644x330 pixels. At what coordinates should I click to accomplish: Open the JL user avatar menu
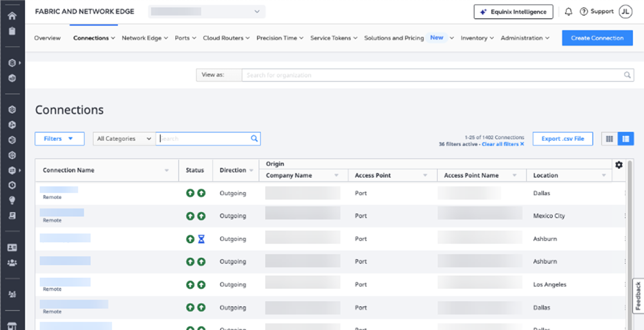(x=625, y=12)
